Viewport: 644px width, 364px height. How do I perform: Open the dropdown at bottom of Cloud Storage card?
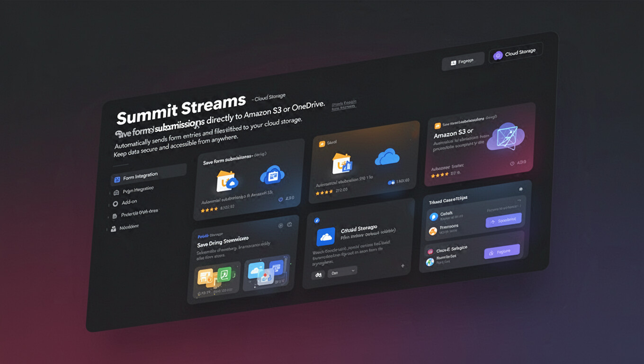[x=343, y=272]
